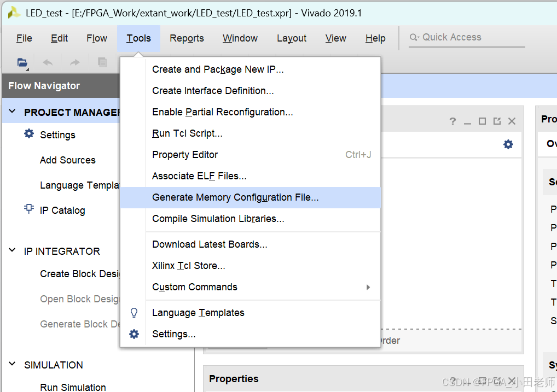Select Create and Package New IP...

[x=250, y=69]
